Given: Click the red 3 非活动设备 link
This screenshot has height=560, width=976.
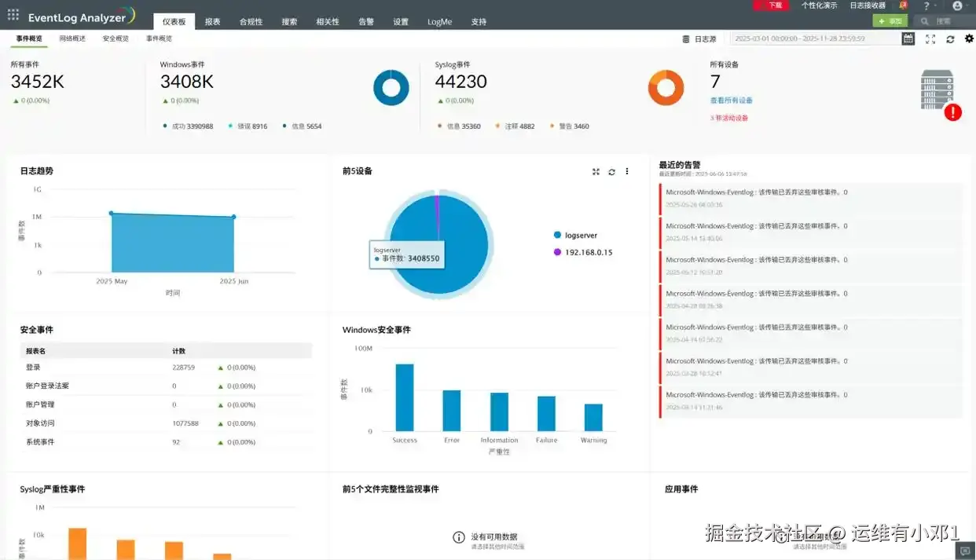Looking at the screenshot, I should [x=729, y=118].
